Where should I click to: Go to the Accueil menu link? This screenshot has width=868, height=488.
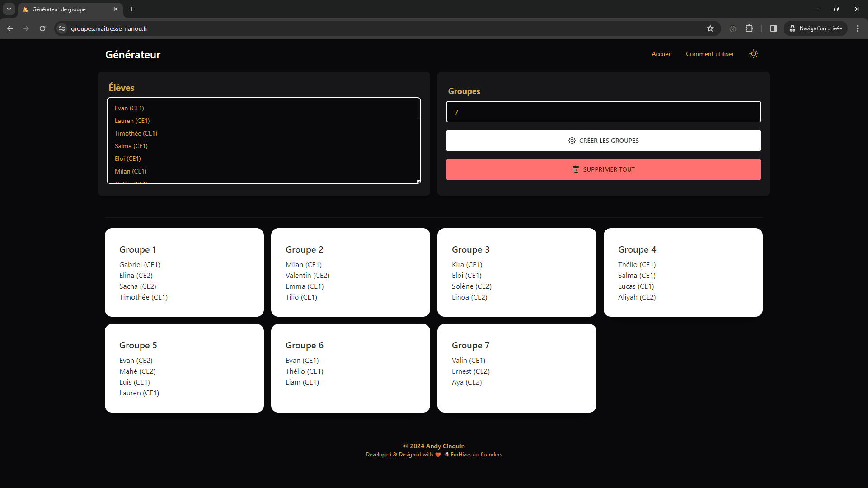point(661,54)
